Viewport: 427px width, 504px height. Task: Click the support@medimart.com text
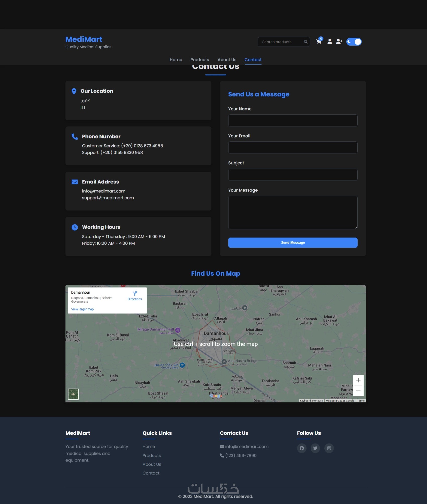pos(108,198)
